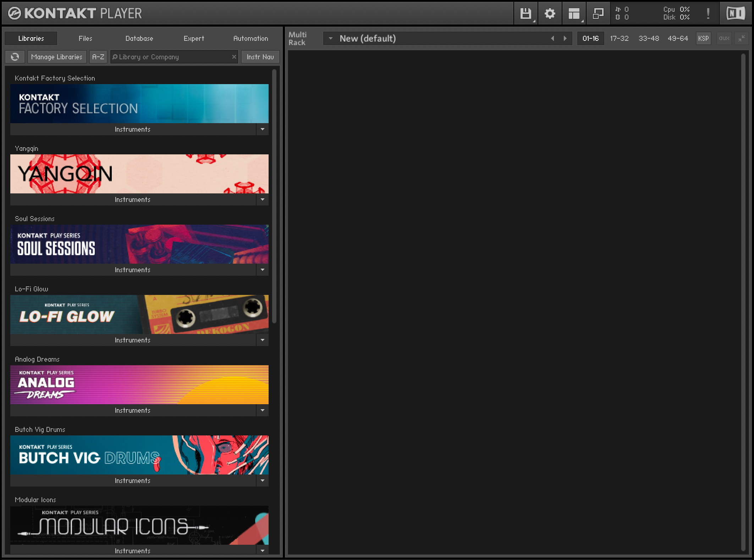754x560 pixels.
Task: Toggle the aux sends view
Action: pyautogui.click(x=724, y=38)
